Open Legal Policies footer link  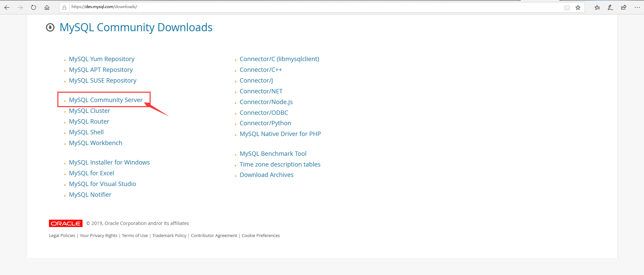[62, 236]
